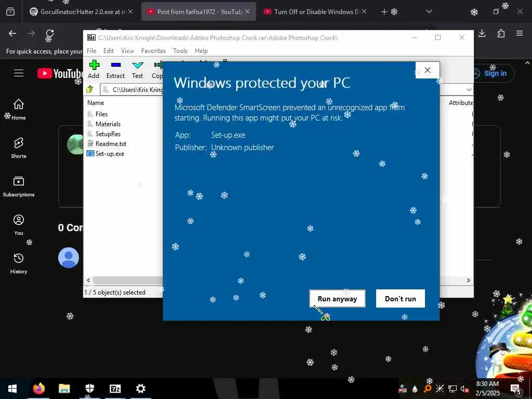
Task: Switch to Post from farfisa1972 YouTube tab
Action: click(x=199, y=11)
